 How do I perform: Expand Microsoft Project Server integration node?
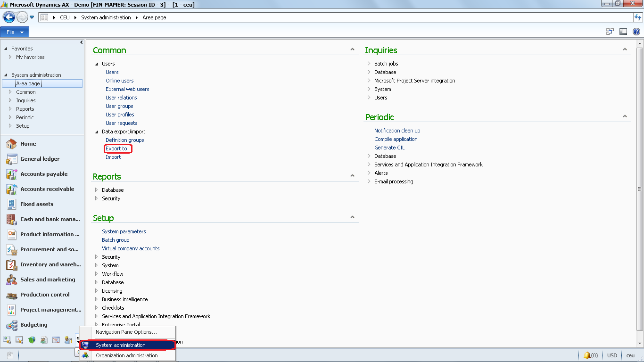click(369, 81)
